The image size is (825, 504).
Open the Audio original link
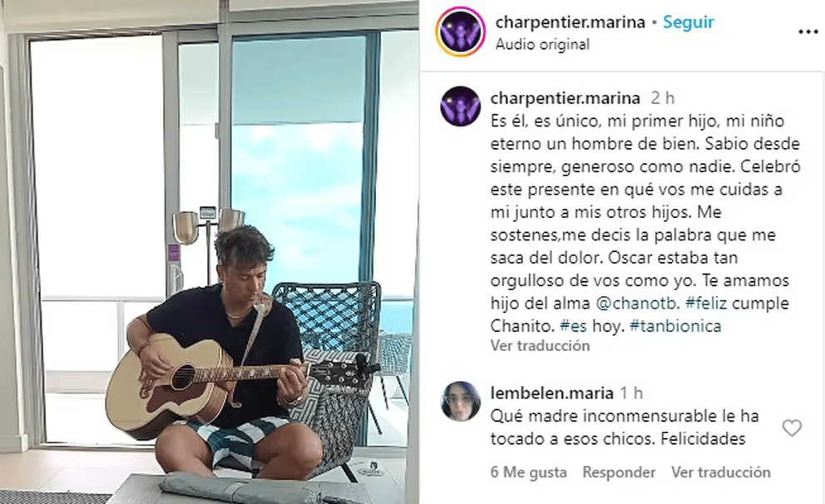click(x=542, y=45)
